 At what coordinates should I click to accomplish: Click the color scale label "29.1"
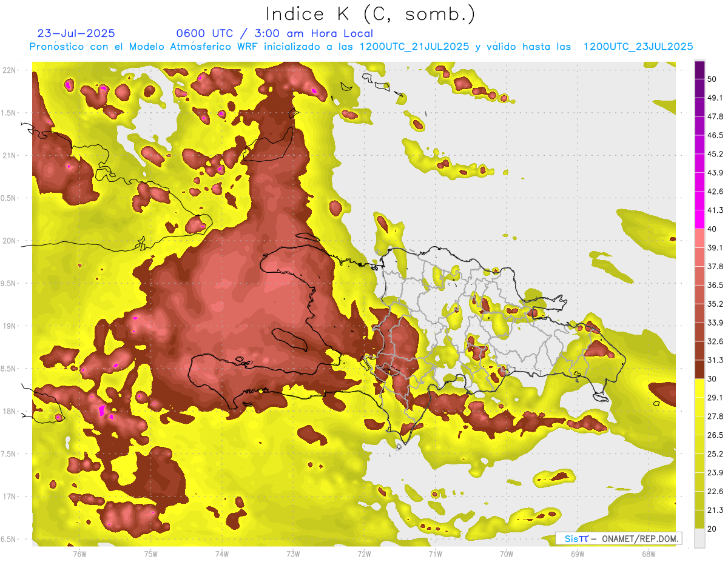[x=715, y=398]
